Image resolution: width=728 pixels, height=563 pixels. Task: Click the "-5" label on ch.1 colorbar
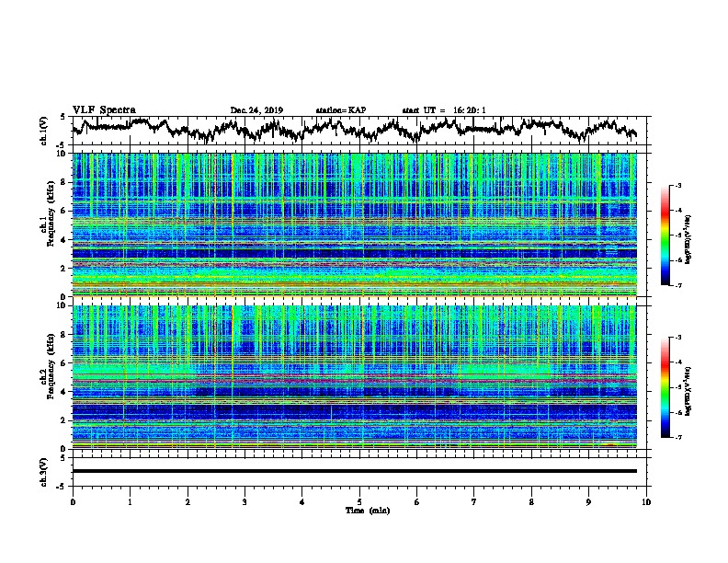678,236
